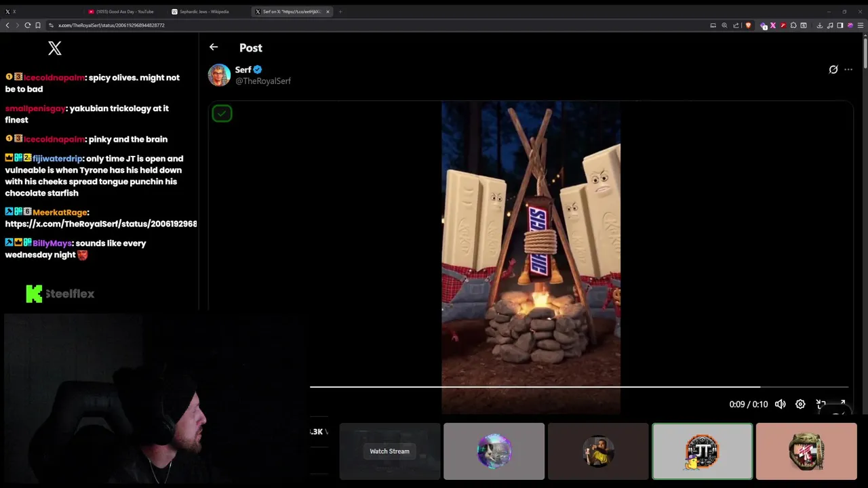868x488 pixels.
Task: Open a new browser tab
Action: tap(340, 12)
